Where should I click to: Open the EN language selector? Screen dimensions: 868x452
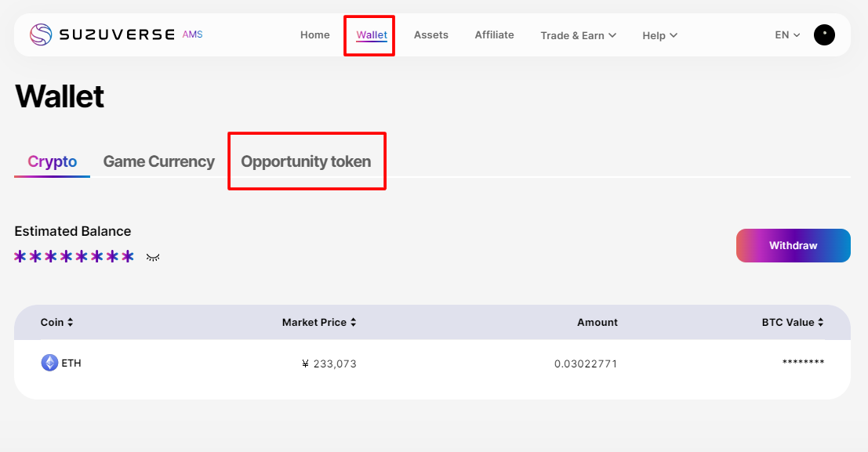coord(787,35)
